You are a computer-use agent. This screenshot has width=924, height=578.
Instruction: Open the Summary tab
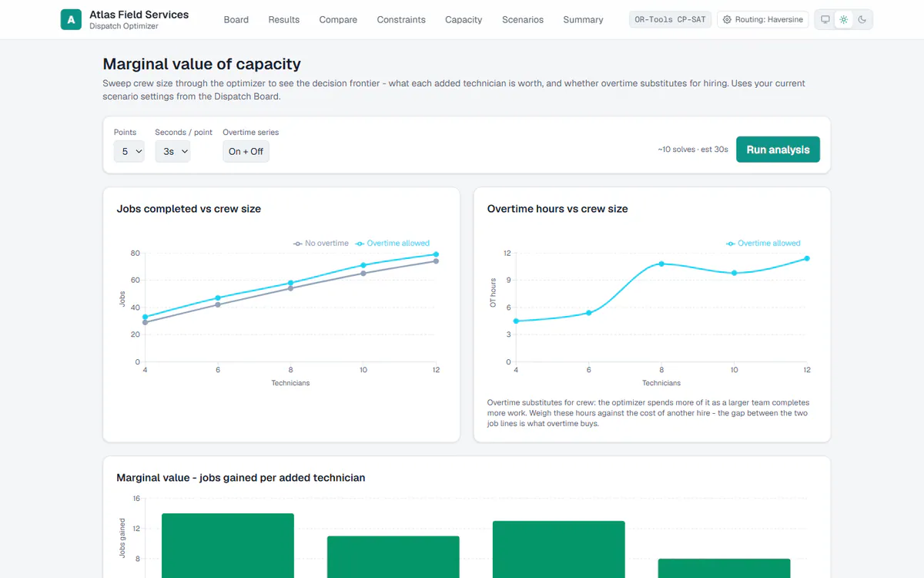583,19
